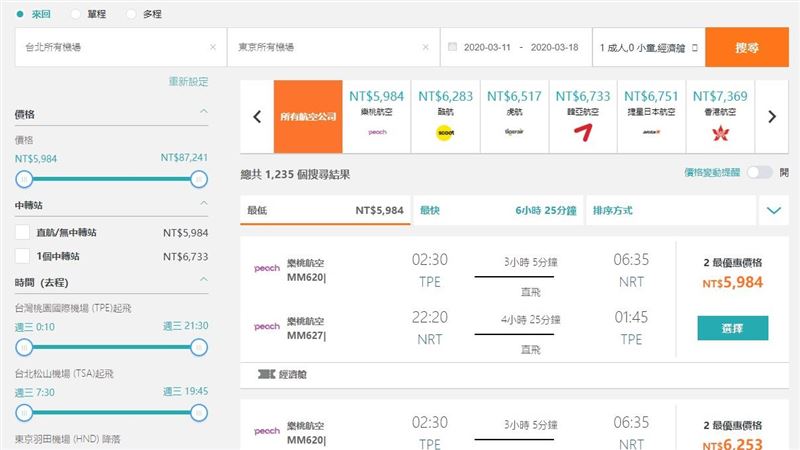The width and height of the screenshot is (800, 450).
Task: Click the departure date 2020-03-11
Action: tap(487, 47)
